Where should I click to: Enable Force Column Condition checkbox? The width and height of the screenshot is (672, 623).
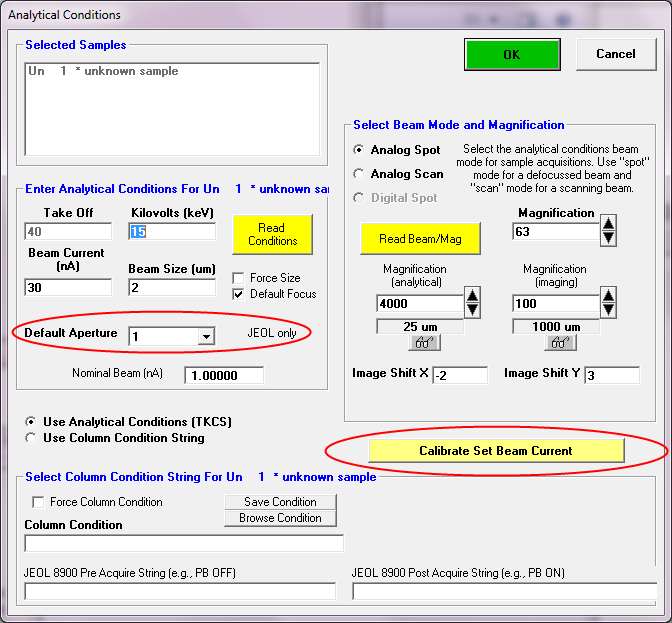39,502
